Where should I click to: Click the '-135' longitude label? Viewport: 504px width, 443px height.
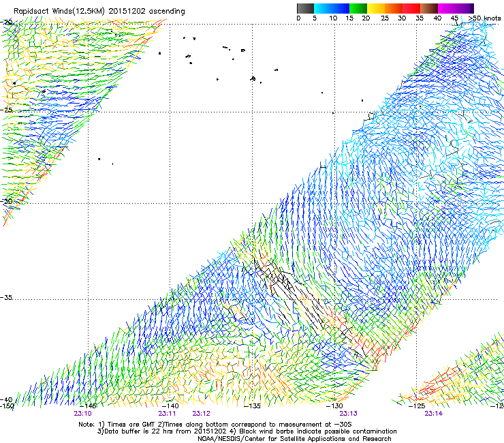coord(252,406)
